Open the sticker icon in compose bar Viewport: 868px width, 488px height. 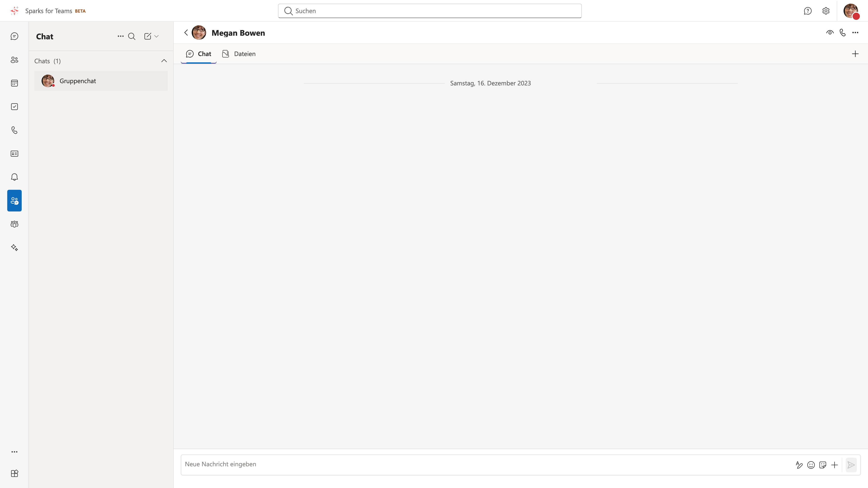click(823, 465)
